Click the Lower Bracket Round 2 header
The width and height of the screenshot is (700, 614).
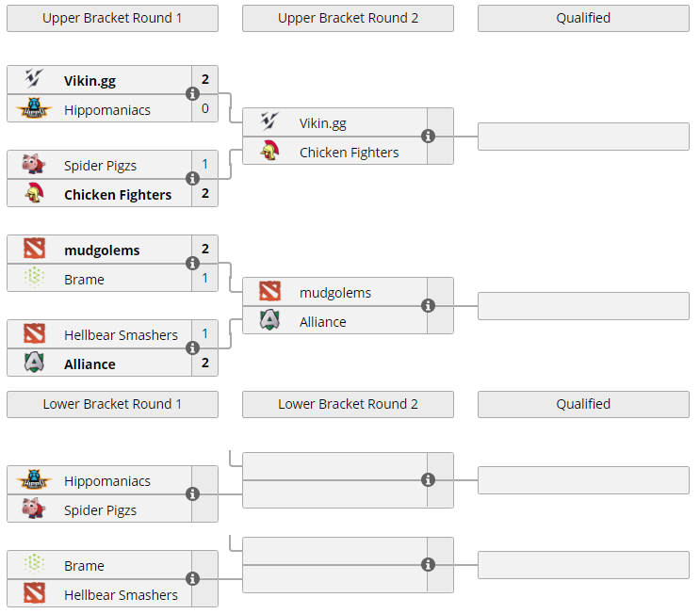click(x=348, y=404)
